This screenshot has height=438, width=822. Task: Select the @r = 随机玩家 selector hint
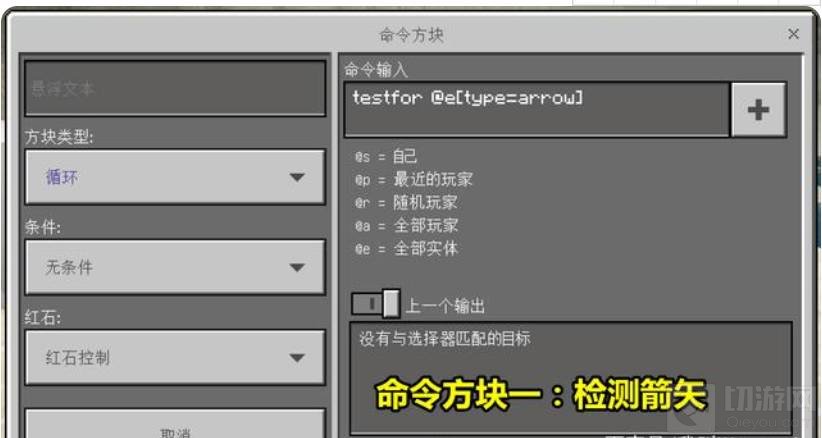(x=406, y=203)
